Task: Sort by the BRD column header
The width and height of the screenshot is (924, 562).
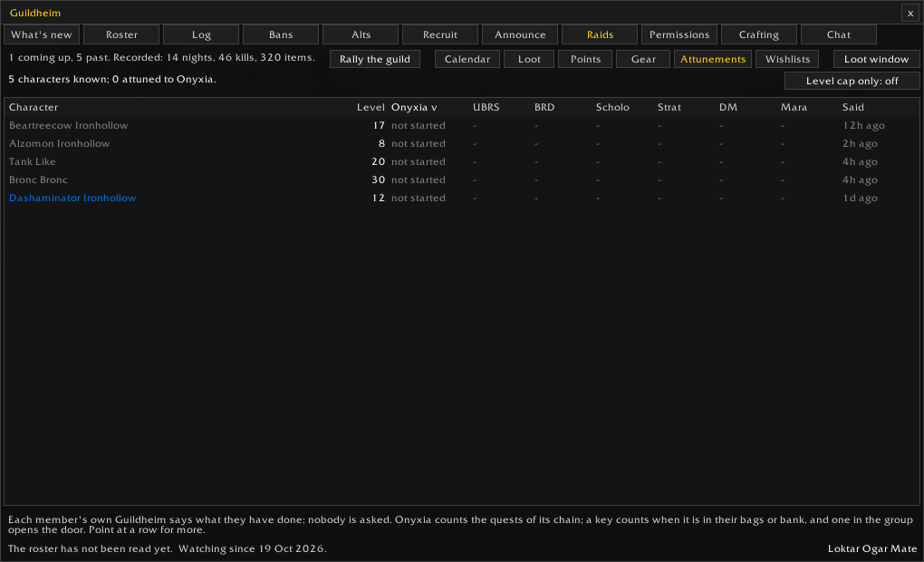Action: 544,107
